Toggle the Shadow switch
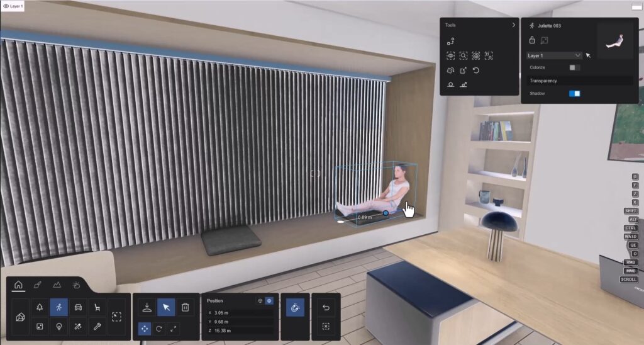Image resolution: width=644 pixels, height=345 pixels. tap(575, 94)
